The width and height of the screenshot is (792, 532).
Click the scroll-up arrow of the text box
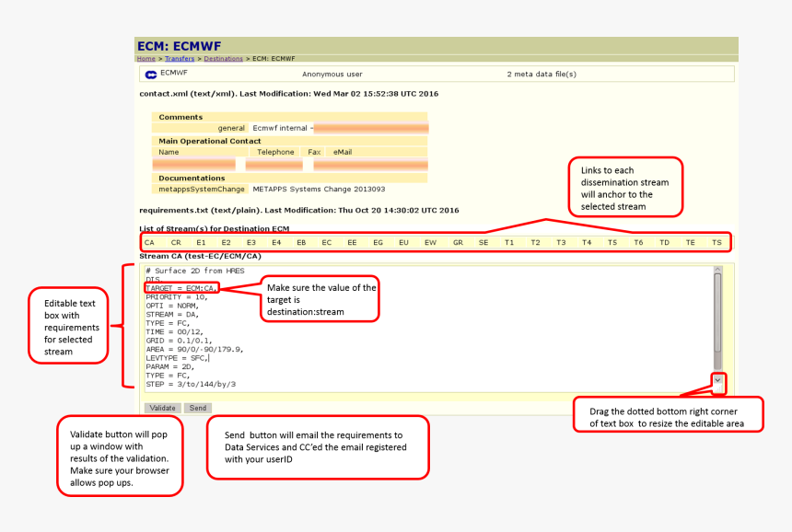[x=717, y=270]
